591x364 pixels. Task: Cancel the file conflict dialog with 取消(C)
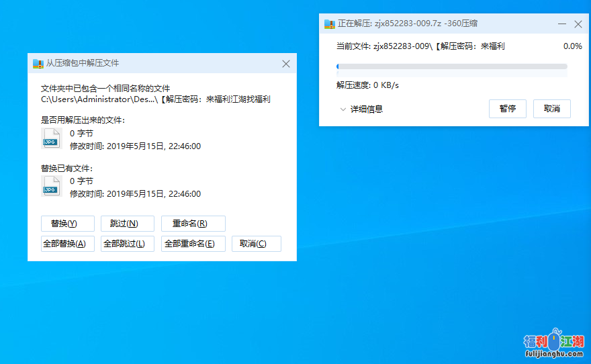coord(256,244)
